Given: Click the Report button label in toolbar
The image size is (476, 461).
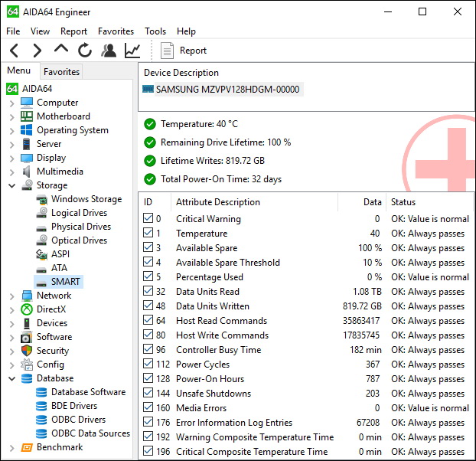Looking at the screenshot, I should click(x=193, y=51).
